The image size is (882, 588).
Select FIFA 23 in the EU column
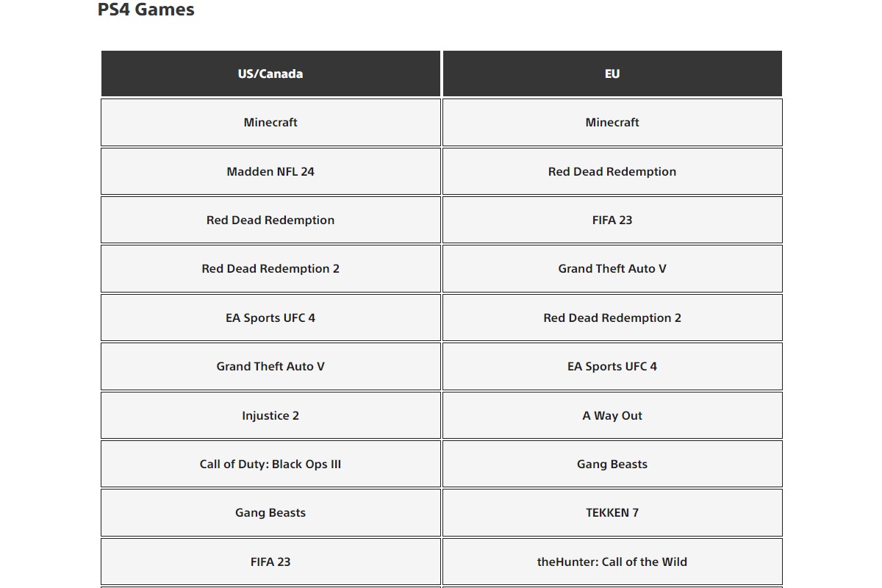click(612, 220)
